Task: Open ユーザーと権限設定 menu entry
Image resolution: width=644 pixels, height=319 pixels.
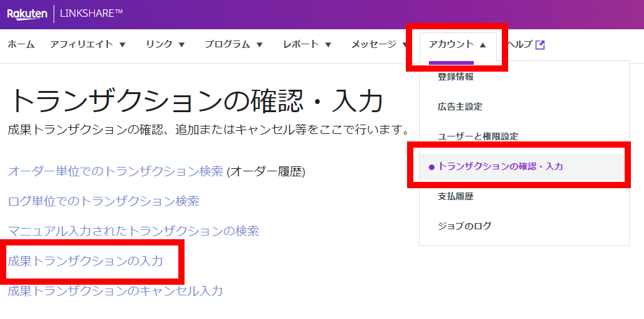Action: [478, 136]
